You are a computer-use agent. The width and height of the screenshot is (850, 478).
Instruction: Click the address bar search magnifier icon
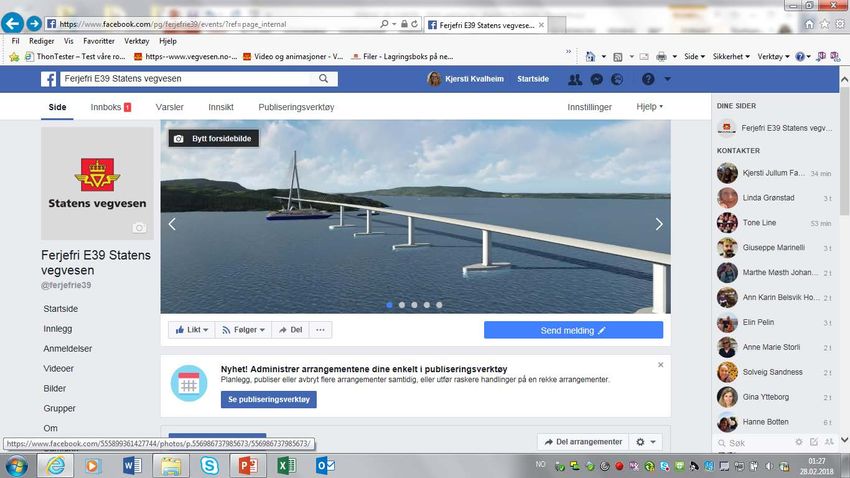pos(384,24)
